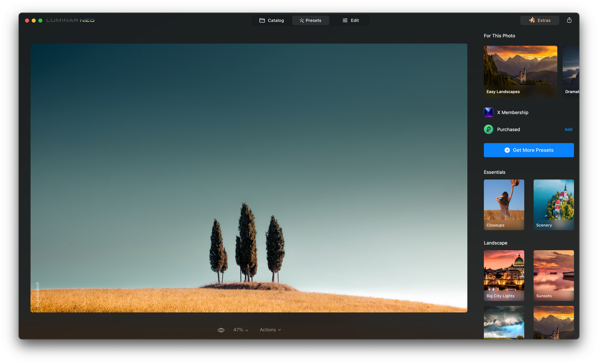
Task: Open the Edit tab
Action: point(351,20)
